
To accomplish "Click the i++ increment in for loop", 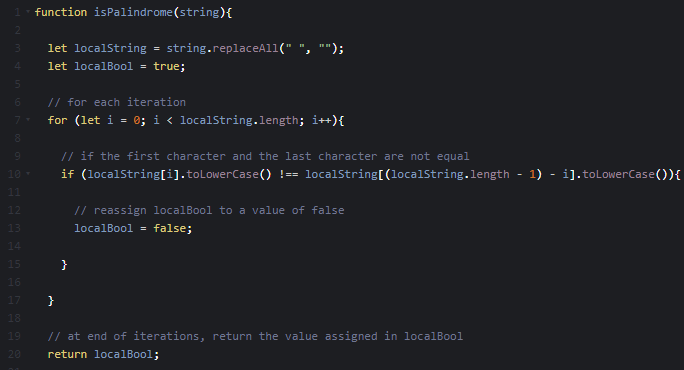I will (321, 120).
